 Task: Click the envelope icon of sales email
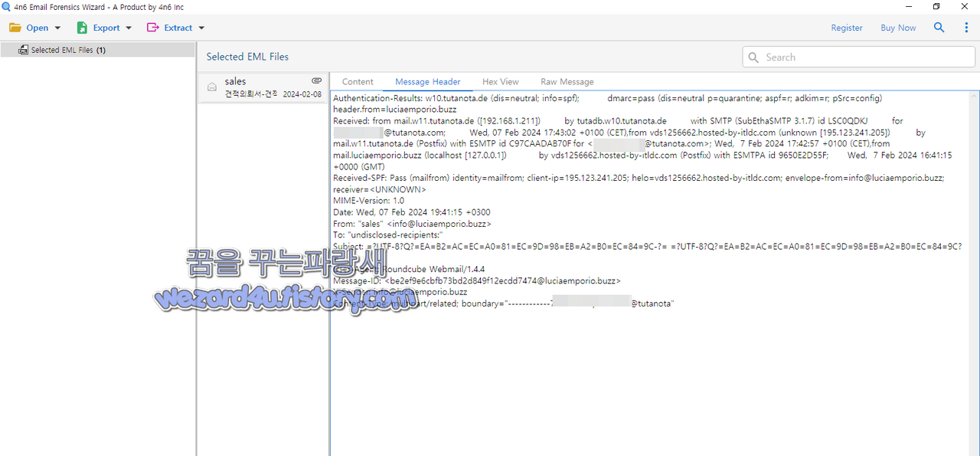(212, 87)
